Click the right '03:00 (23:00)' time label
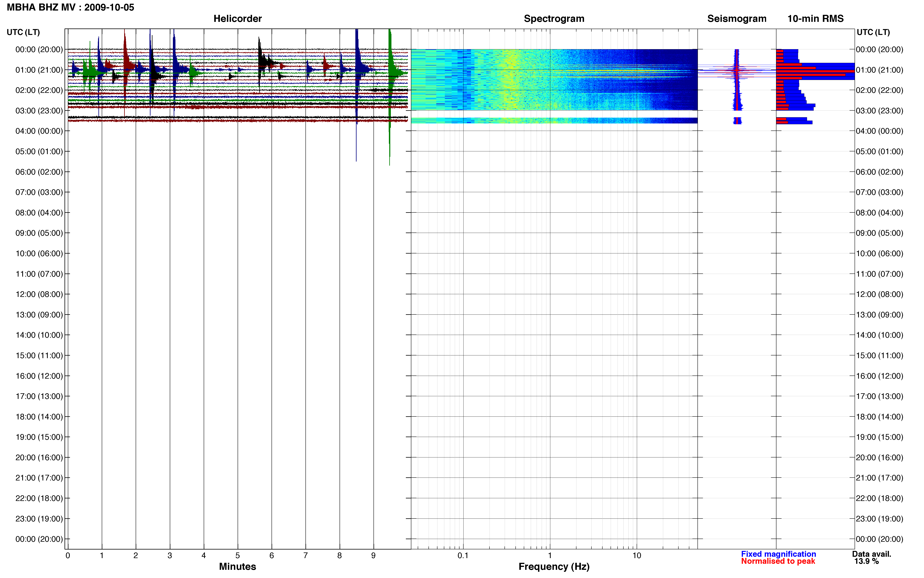Image resolution: width=924 pixels, height=578 pixels. point(879,110)
